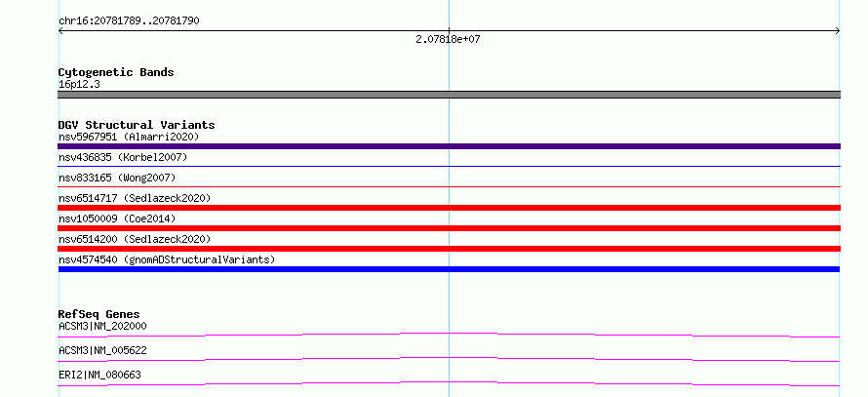Image resolution: width=868 pixels, height=397 pixels.
Task: Click the thin blue nsv436835 variant line
Action: [x=449, y=166]
